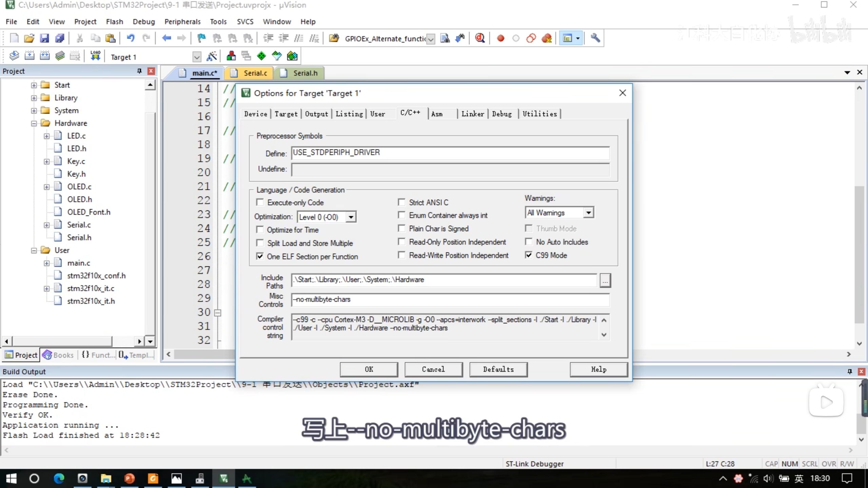Image resolution: width=868 pixels, height=488 pixels.
Task: Click the Include Paths browse button
Action: (x=605, y=280)
